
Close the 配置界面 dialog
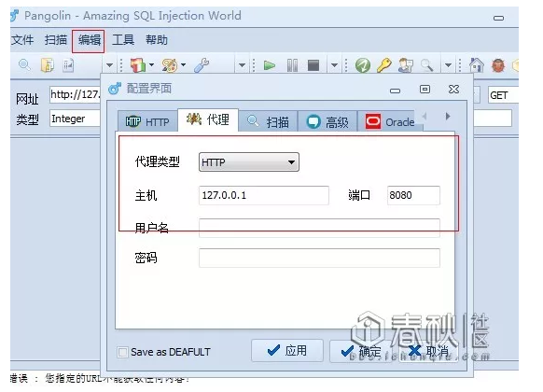pyautogui.click(x=453, y=90)
